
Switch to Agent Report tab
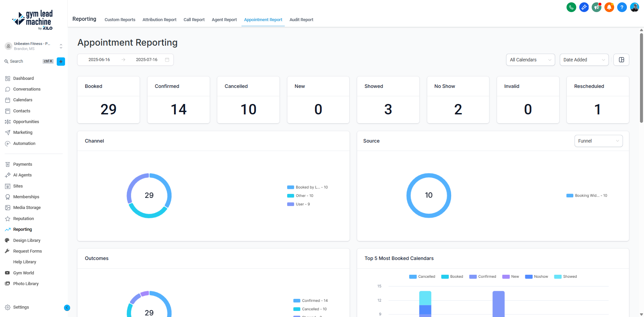coord(224,20)
